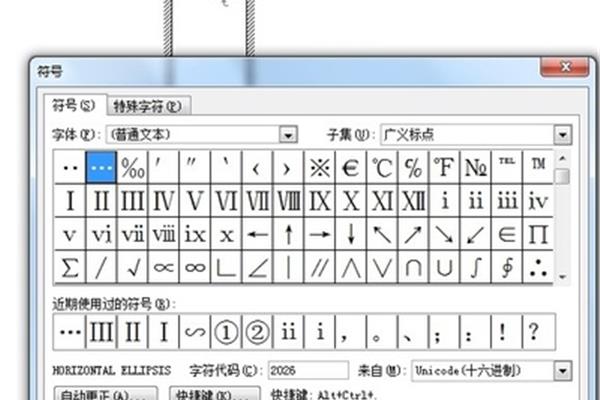Select the left arrow ← symbol
This screenshot has height=400, width=600.
click(257, 234)
